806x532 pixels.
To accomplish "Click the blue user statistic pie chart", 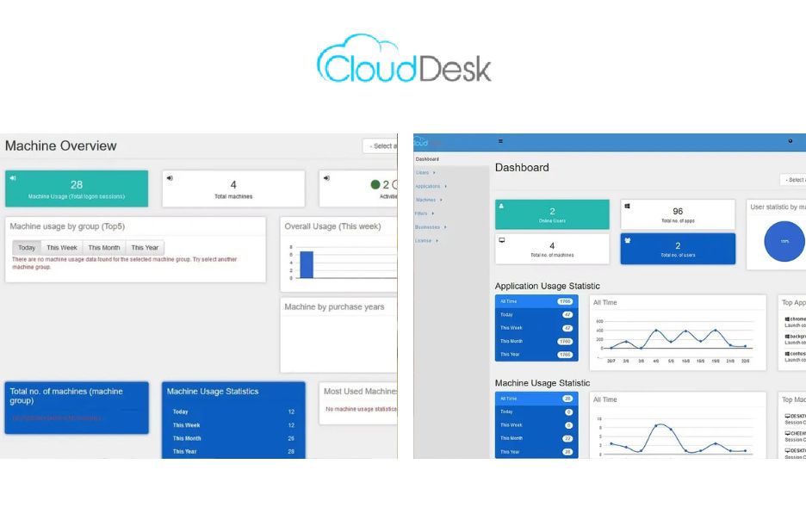I will coord(784,241).
